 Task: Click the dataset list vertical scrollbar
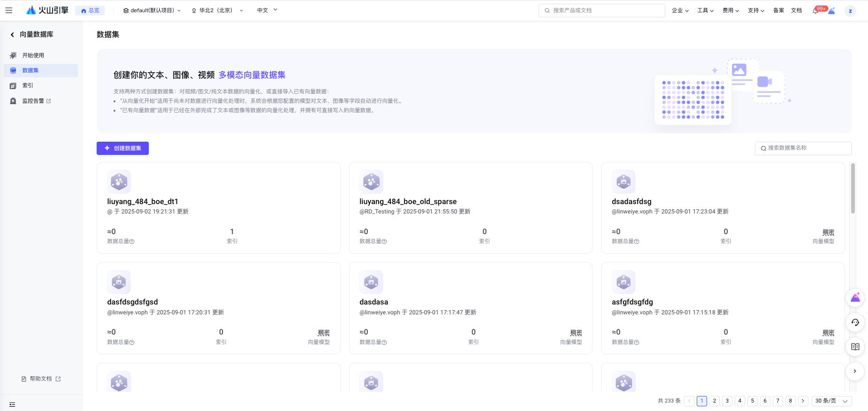pos(853,188)
